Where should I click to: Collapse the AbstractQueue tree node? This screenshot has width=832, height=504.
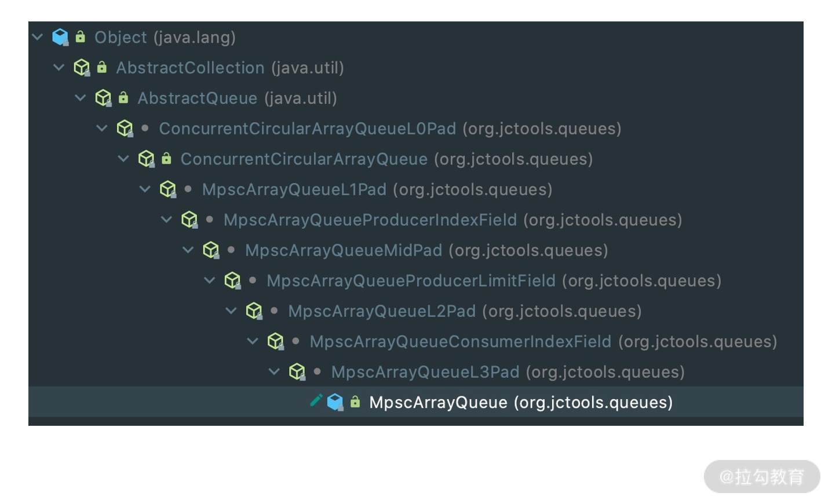(81, 98)
